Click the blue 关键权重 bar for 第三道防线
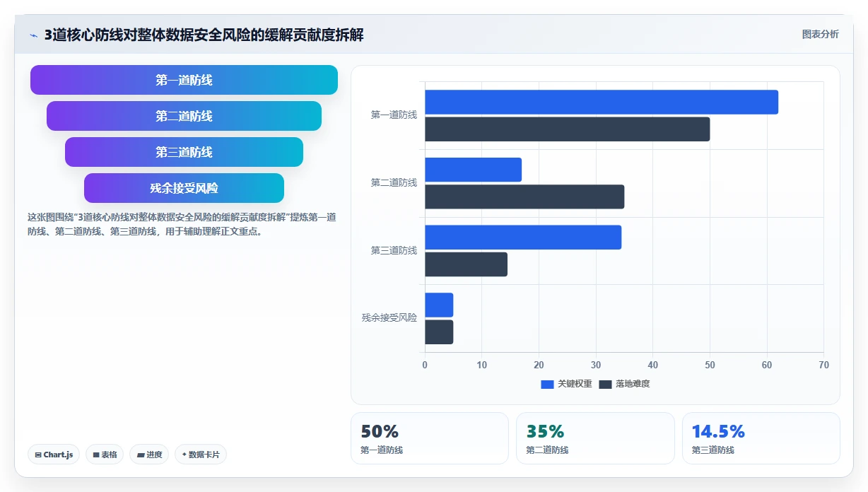Image resolution: width=868 pixels, height=492 pixels. tap(523, 237)
